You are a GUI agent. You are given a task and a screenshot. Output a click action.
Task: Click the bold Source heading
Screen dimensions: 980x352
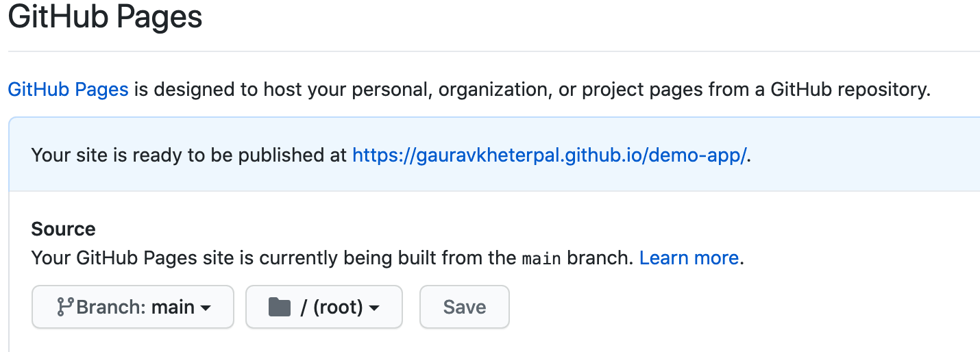point(64,229)
